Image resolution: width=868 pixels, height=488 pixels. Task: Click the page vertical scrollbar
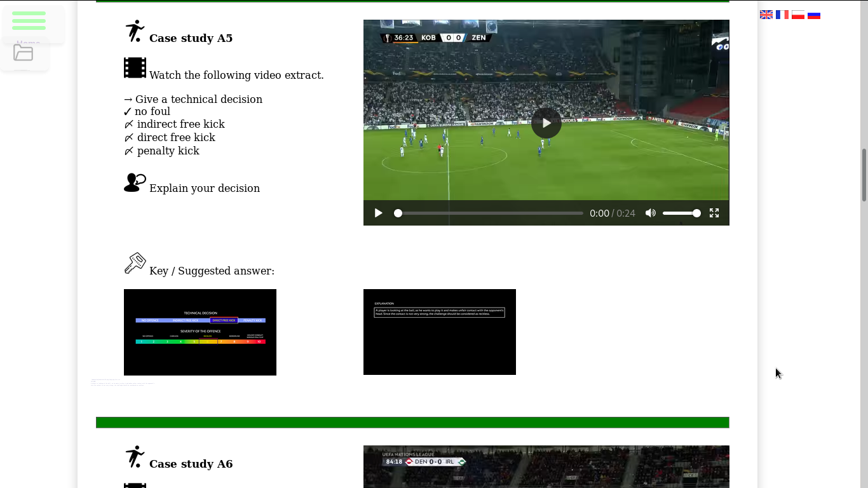[x=864, y=175]
